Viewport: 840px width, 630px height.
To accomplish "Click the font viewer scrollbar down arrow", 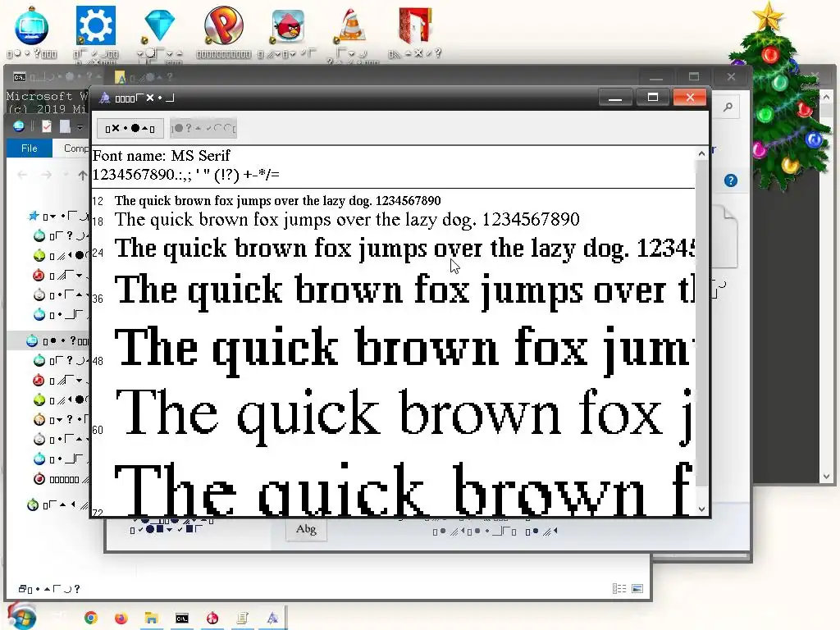I will click(701, 509).
